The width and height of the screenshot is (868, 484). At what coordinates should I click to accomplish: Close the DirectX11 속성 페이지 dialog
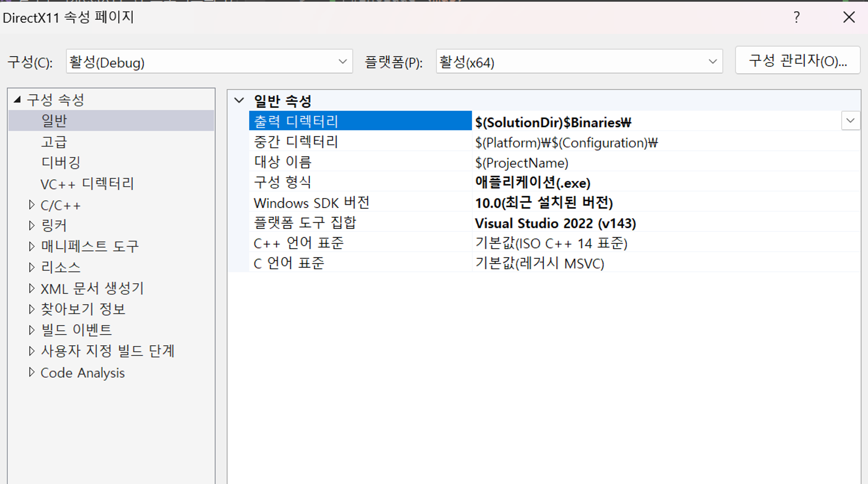tap(849, 17)
